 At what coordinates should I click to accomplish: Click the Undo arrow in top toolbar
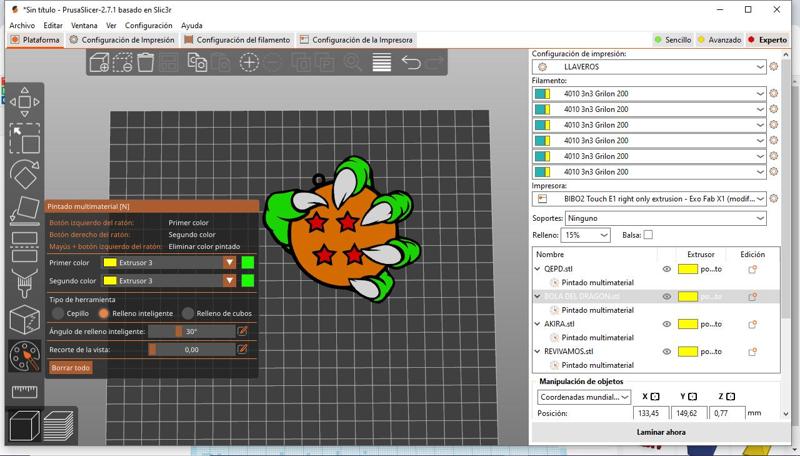pos(410,62)
